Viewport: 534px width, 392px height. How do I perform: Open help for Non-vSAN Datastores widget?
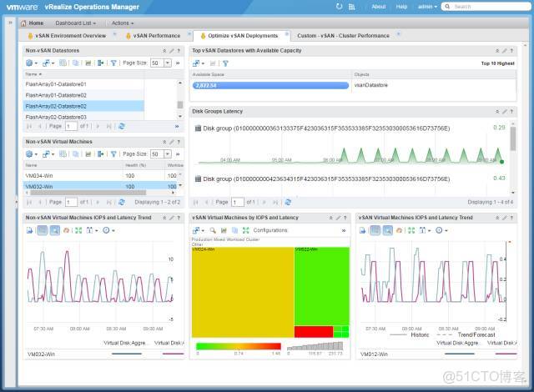click(179, 51)
